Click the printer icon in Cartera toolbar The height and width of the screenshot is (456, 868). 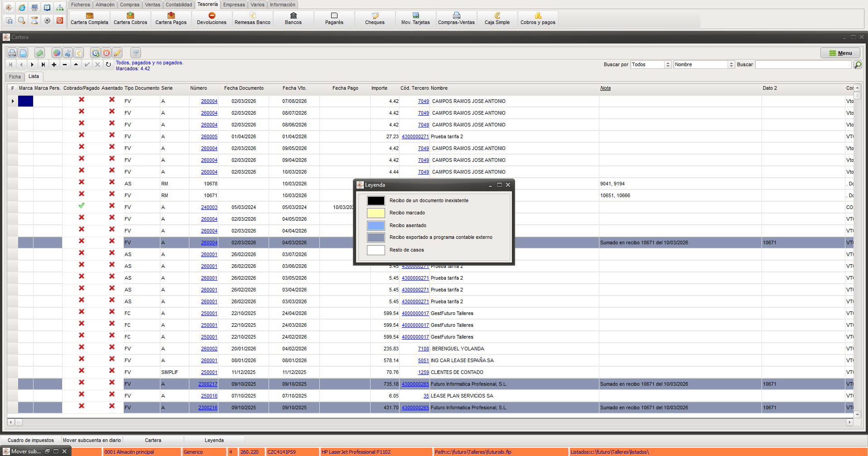[12, 53]
